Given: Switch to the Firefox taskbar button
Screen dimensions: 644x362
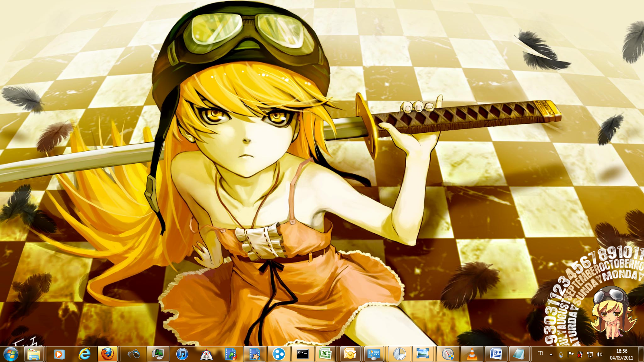Looking at the screenshot, I should 107,354.
